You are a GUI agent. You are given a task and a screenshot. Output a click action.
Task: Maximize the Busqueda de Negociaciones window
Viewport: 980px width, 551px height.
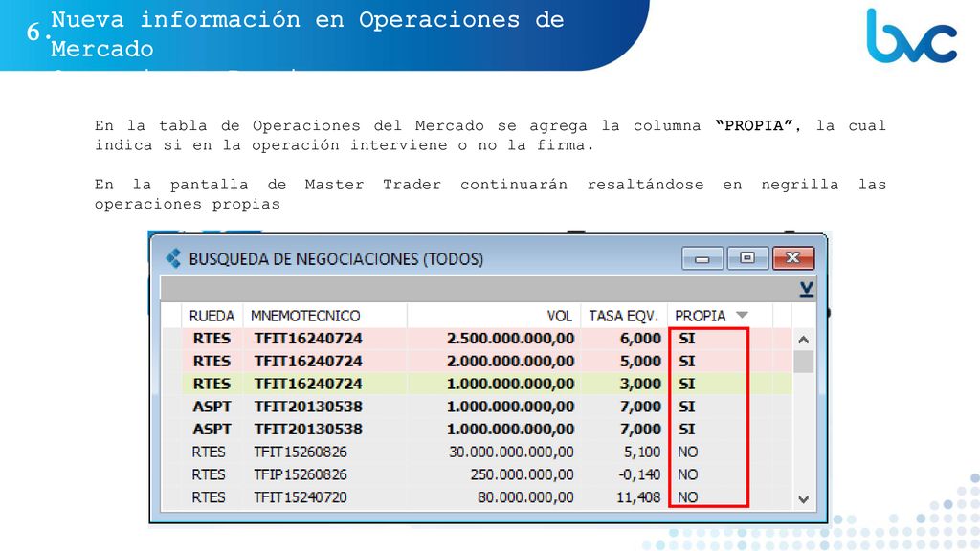pyautogui.click(x=747, y=258)
